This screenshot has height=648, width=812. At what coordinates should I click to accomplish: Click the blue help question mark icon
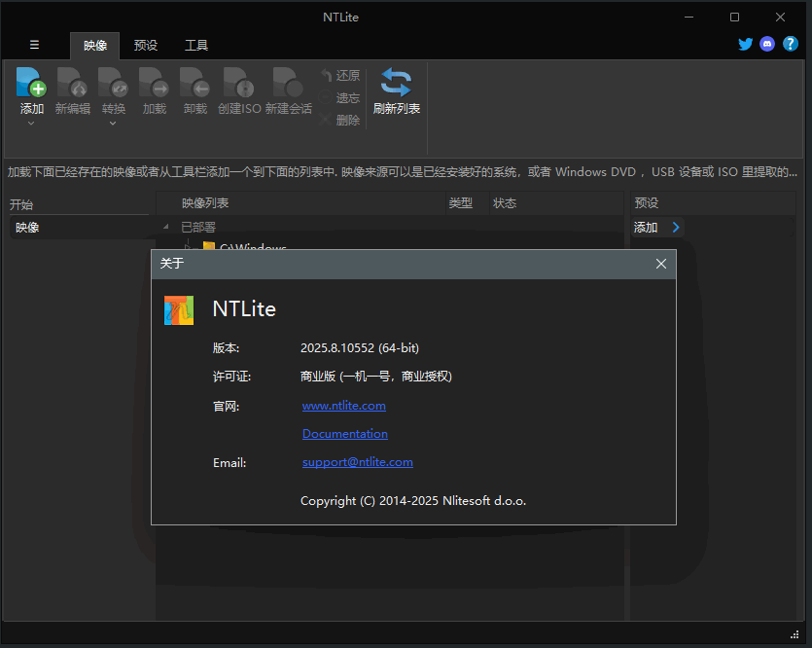click(790, 44)
